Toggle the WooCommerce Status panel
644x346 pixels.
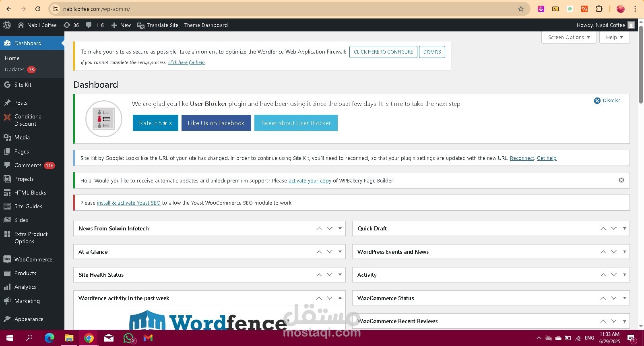624,298
